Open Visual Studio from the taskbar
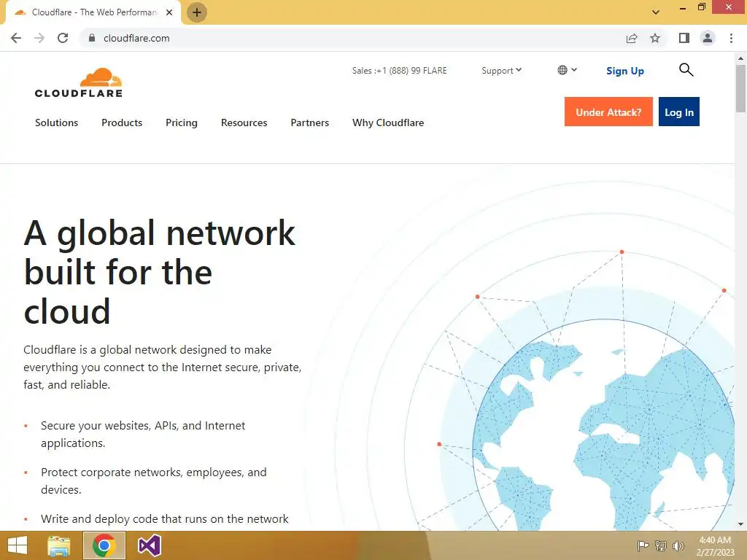This screenshot has height=560, width=747. point(149,545)
